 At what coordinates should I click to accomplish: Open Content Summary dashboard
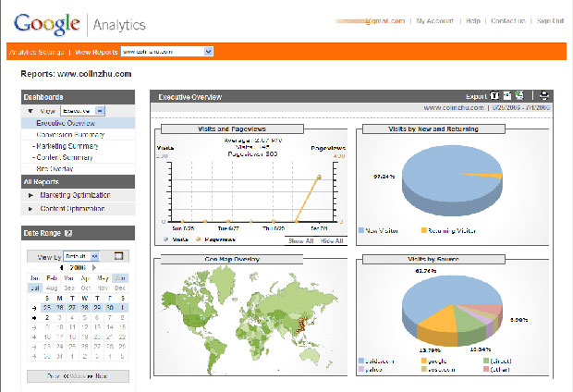pyautogui.click(x=65, y=157)
